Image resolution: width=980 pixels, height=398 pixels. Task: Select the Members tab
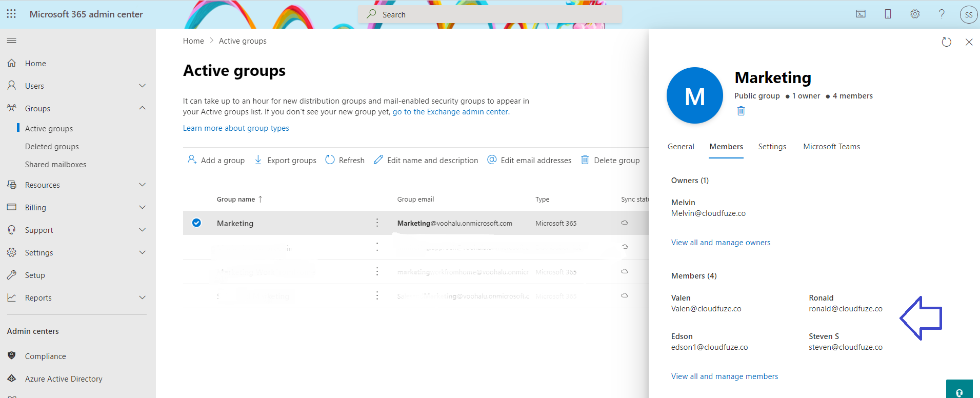point(726,147)
